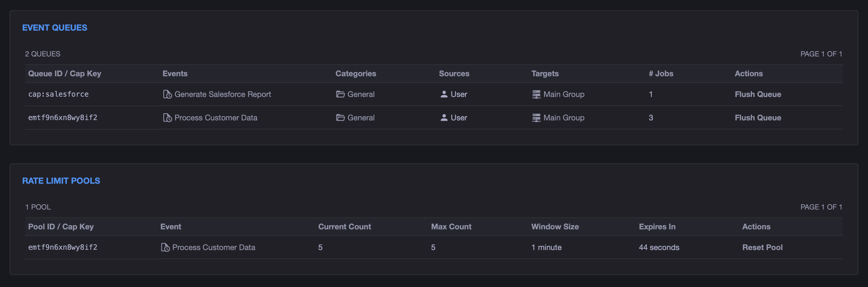
Task: Select the User source in cap:salesforce row
Action: tap(459, 94)
